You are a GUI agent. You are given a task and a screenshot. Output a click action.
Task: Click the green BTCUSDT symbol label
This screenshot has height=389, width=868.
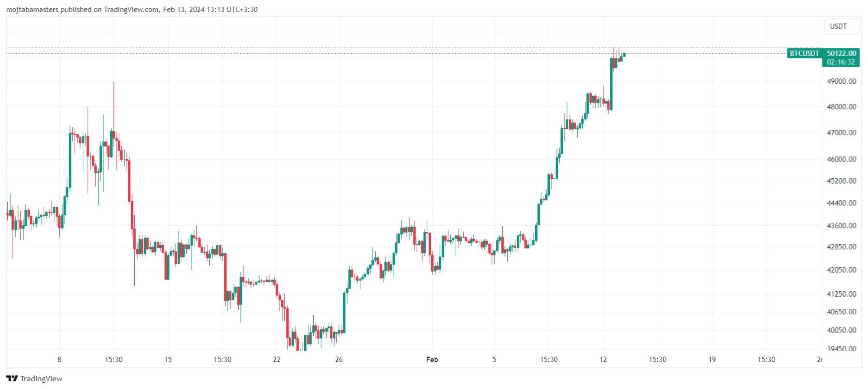pos(804,53)
